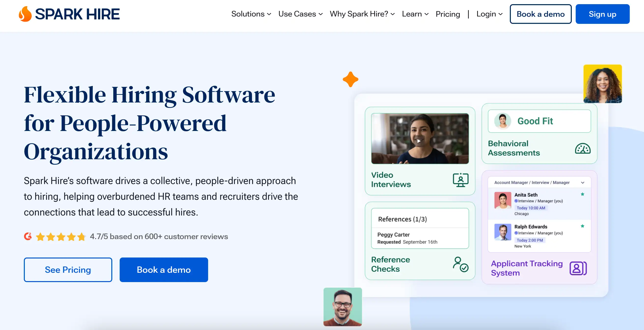Click the star beside Ralph Edwards
The height and width of the screenshot is (330, 644).
(582, 226)
